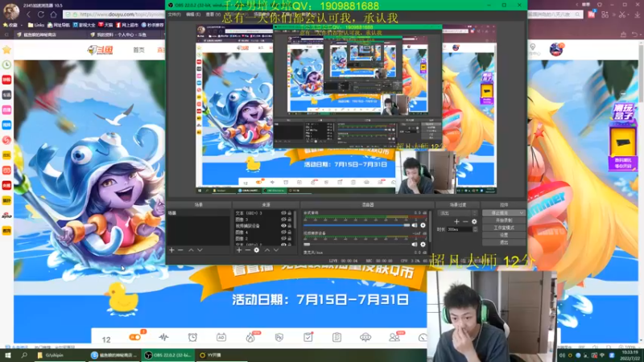The image size is (644, 362).
Task: Open OBS 编辑(E) menu
Action: (193, 14)
